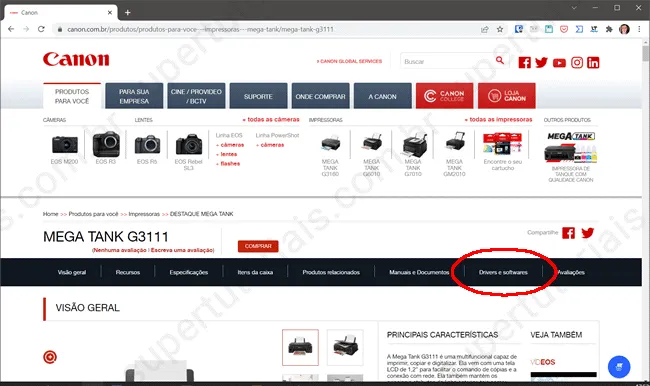Image resolution: width=650 pixels, height=386 pixels.
Task: Select the MEGA TANK G3160 printer
Action: [330, 155]
